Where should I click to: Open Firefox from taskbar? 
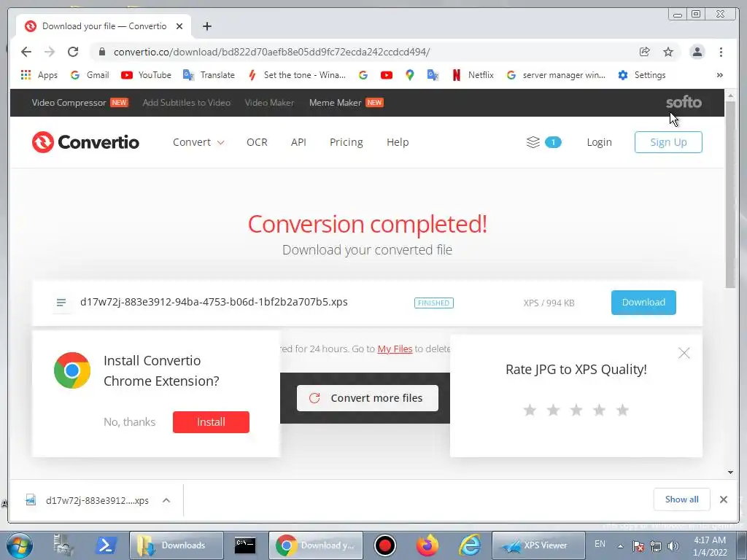[x=427, y=545]
